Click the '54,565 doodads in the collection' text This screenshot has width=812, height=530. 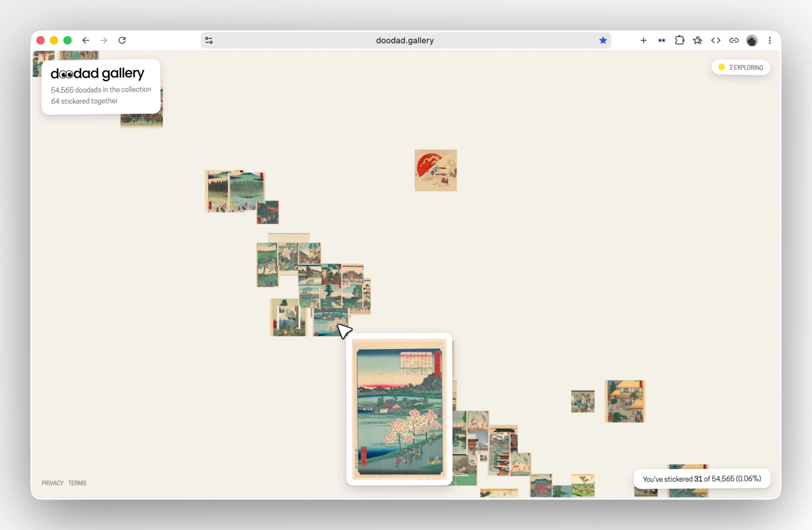pos(101,90)
